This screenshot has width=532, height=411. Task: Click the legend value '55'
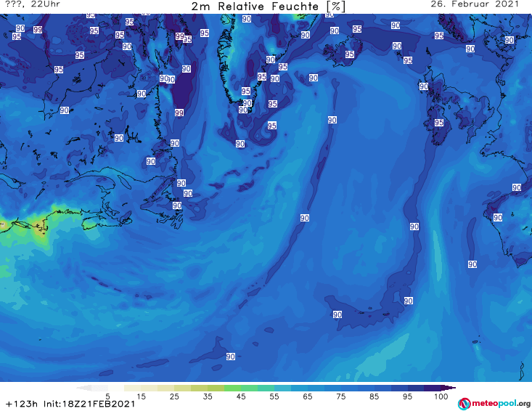tap(274, 396)
